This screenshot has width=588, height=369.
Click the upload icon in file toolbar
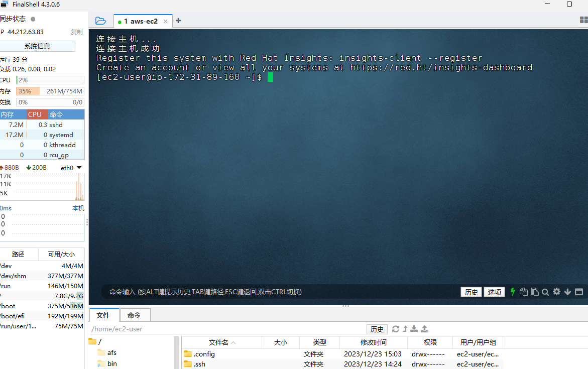click(424, 329)
